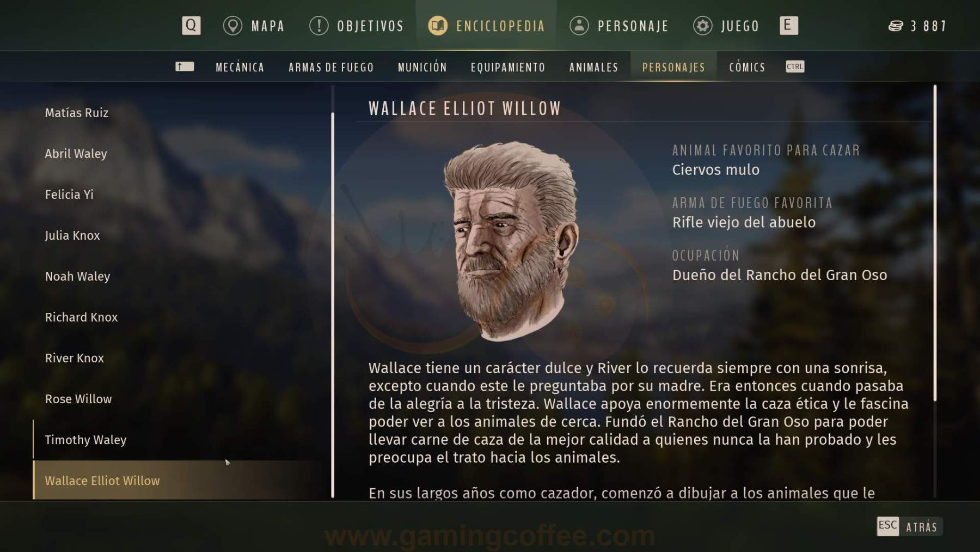Click the Juego gear icon

(x=703, y=26)
